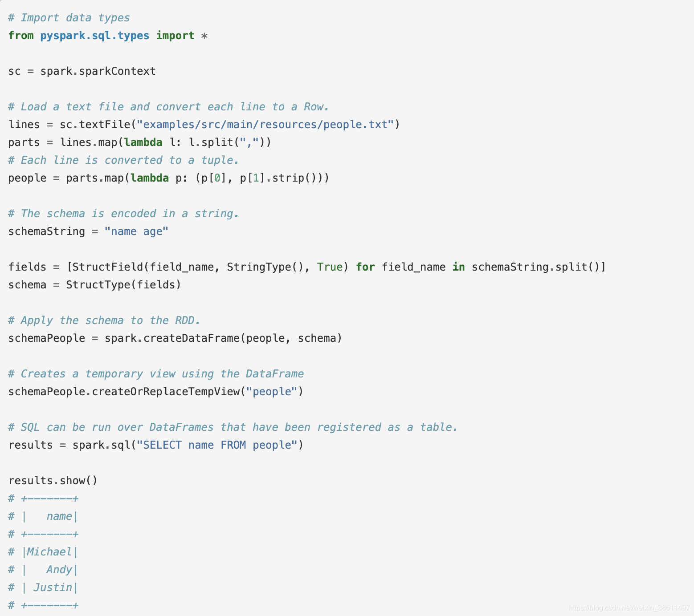Click 'schemaString.split()' at end of fields line

coord(536,267)
